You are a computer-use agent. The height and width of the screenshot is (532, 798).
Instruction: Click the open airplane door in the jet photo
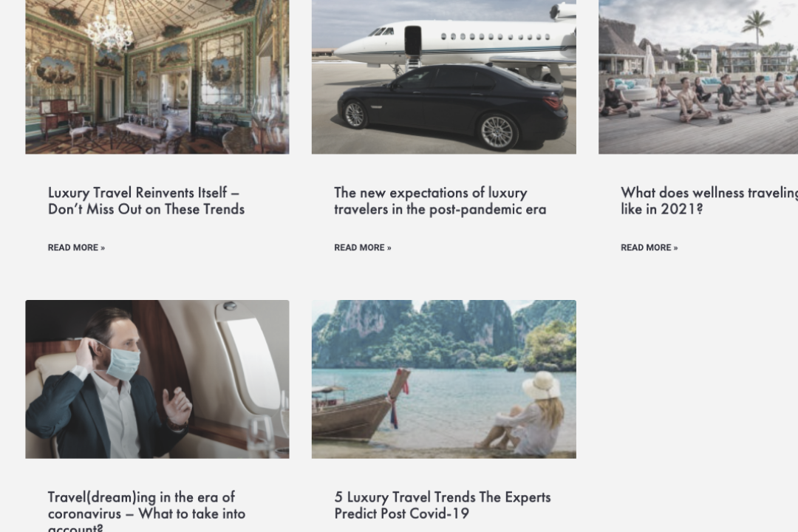(x=413, y=38)
